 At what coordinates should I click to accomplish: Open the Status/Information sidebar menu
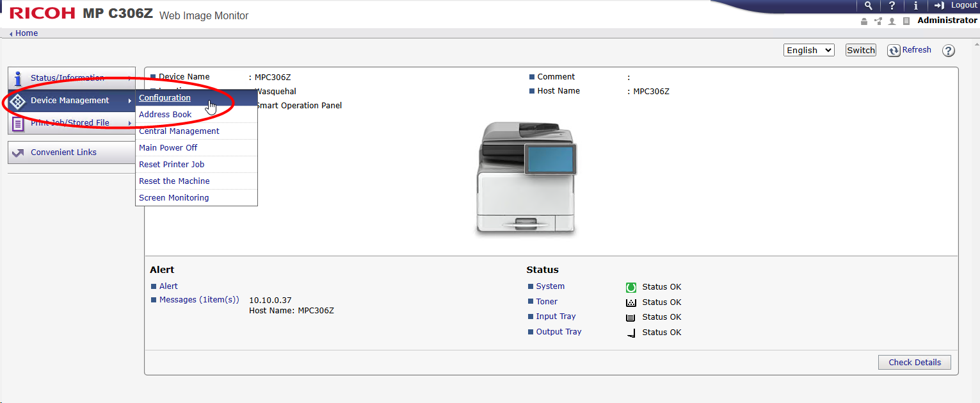coord(72,78)
